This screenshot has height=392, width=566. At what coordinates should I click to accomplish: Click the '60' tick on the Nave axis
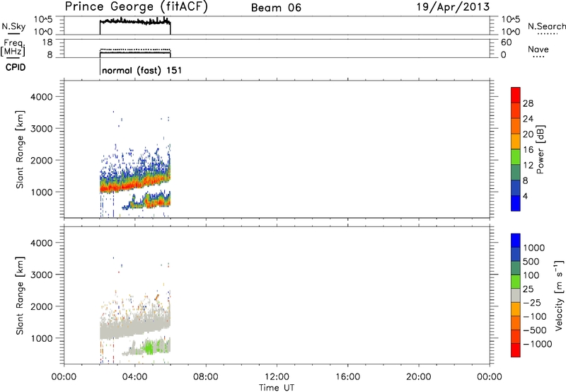click(x=506, y=42)
